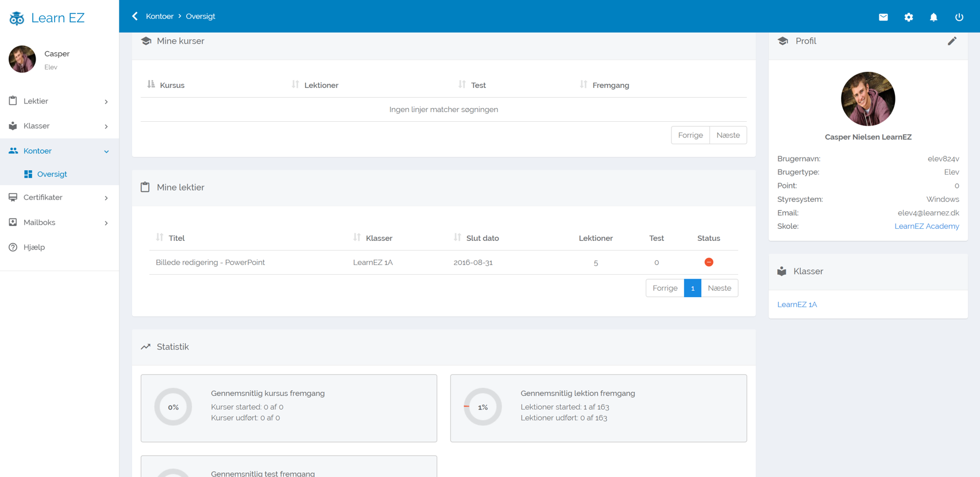Click the back arrow beside Kontoer breadcrumb
The image size is (980, 477).
click(x=135, y=16)
